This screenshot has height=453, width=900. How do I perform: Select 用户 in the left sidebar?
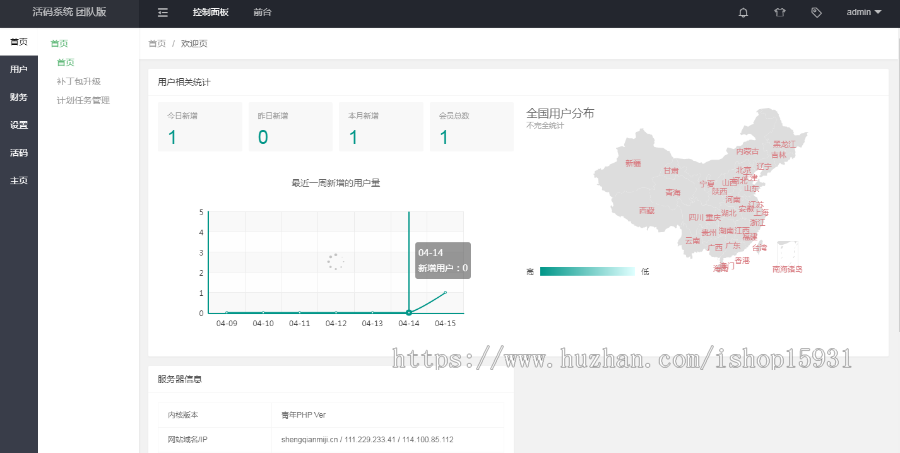(19, 69)
